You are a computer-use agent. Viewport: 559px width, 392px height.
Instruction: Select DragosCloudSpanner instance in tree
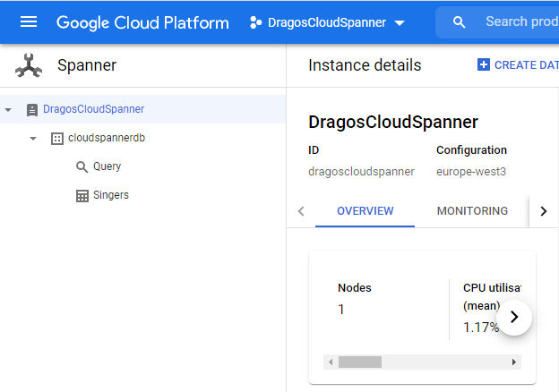(93, 109)
